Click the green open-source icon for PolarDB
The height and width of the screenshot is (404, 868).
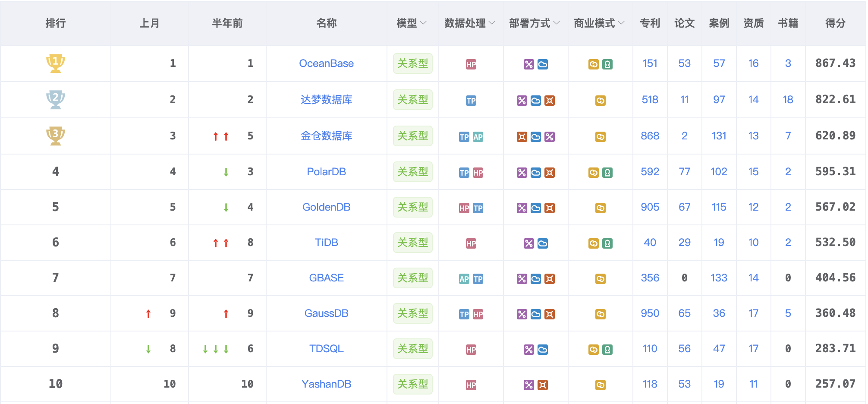(x=607, y=173)
